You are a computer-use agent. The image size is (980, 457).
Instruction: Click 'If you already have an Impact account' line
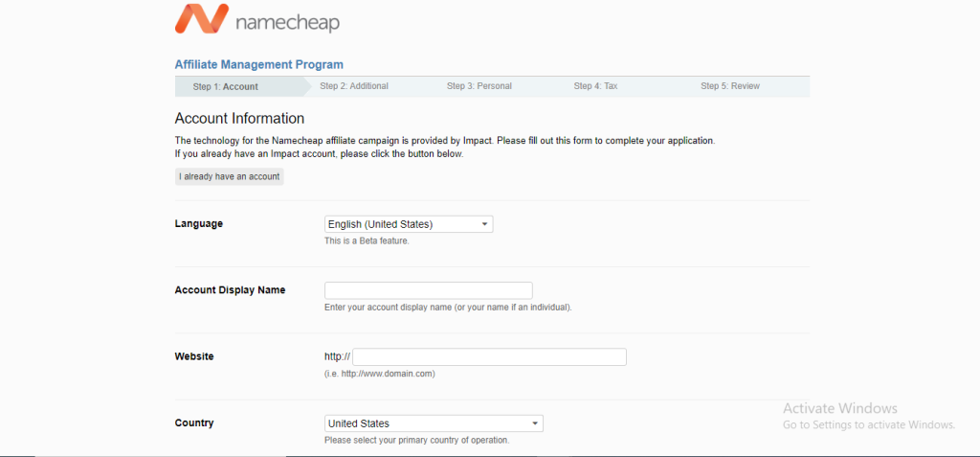click(x=320, y=154)
